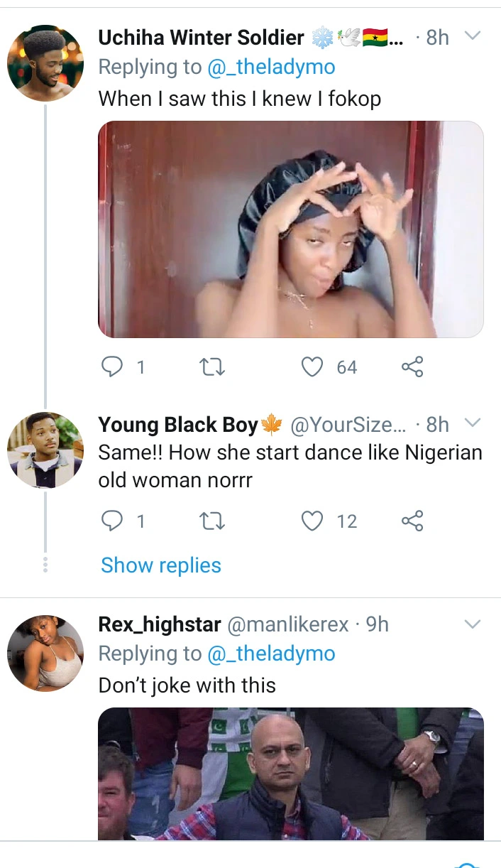
Task: Open options chevron on Uchiha Winter Soldier tweet
Action: (x=472, y=36)
